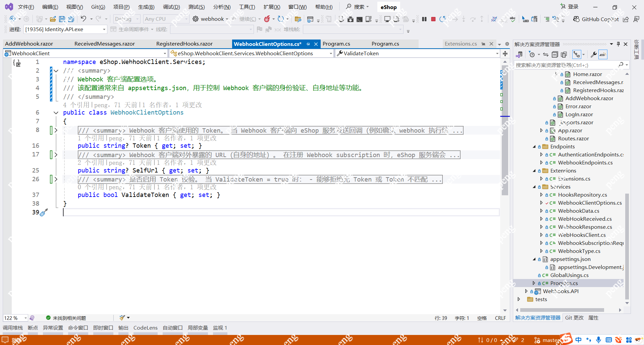Open the 输出 output window tab

123,328
